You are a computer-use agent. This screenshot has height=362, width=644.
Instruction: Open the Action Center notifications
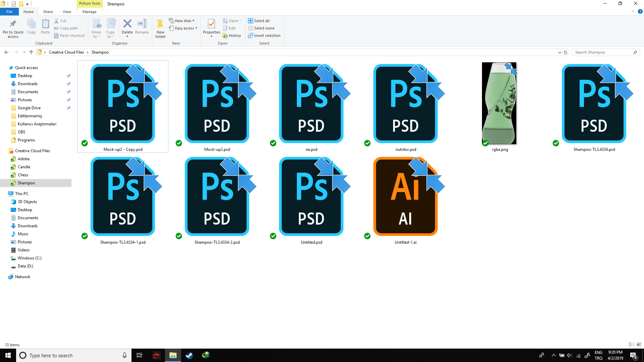634,355
